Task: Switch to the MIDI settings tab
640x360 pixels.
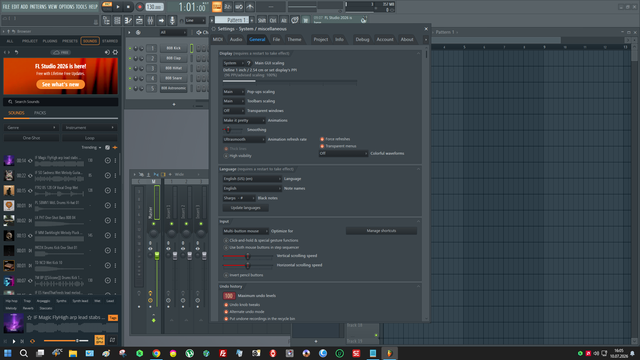Action: pos(218,40)
